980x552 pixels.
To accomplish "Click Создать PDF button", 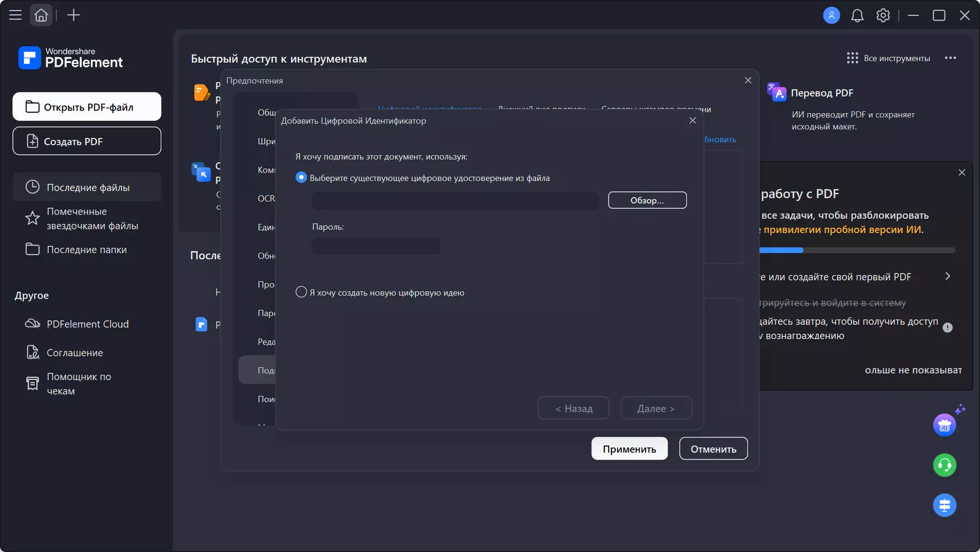I will click(87, 141).
